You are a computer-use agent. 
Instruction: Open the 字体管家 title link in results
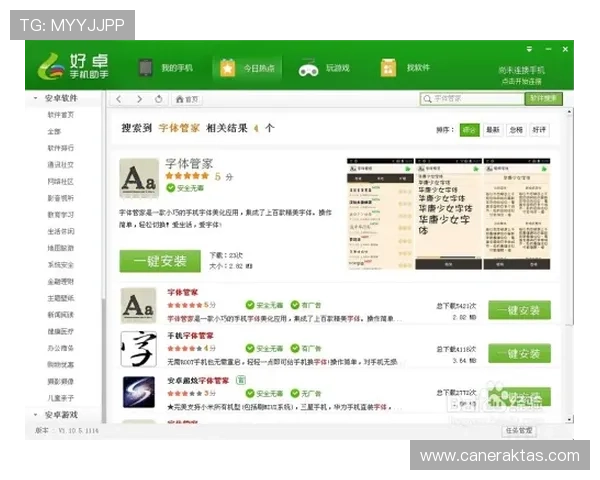pos(183,292)
